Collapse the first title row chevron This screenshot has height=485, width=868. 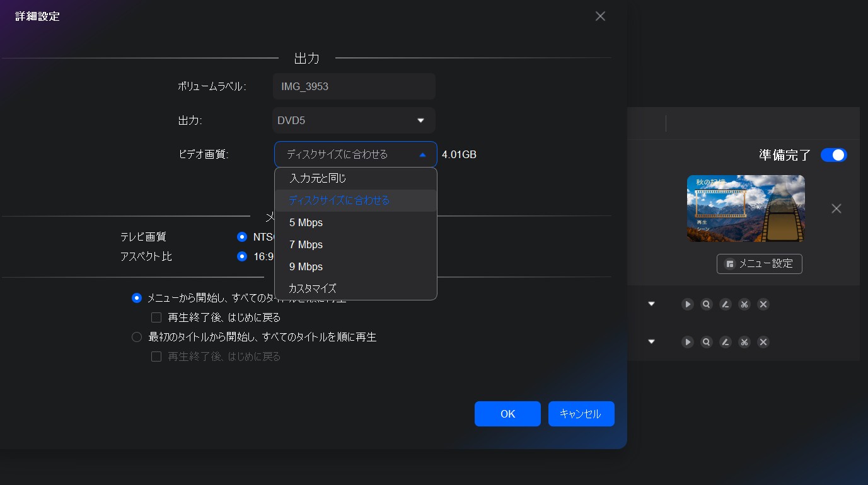tap(651, 304)
